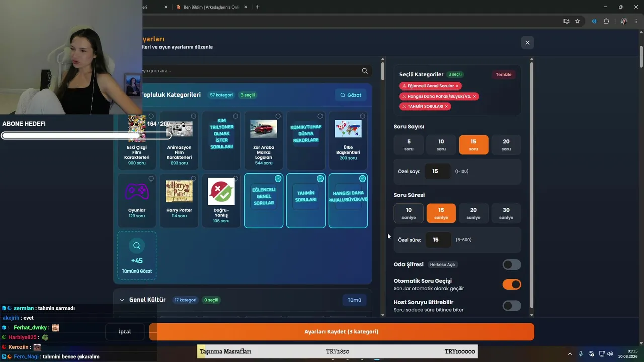This screenshot has height=362, width=644.
Task: Open a new browser tab with the plus icon
Action: coord(258,7)
